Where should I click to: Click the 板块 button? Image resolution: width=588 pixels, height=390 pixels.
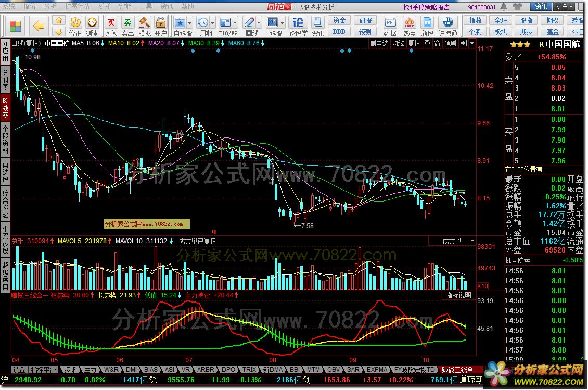(x=501, y=32)
